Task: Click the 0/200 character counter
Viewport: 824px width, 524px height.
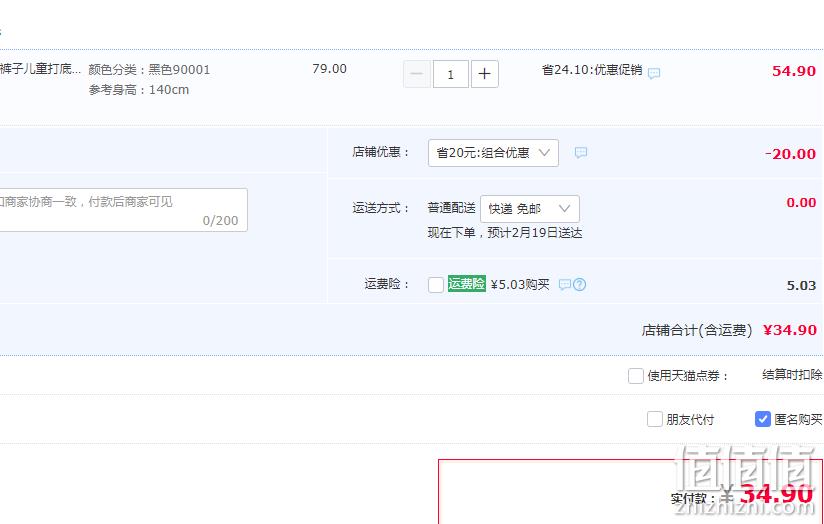Action: click(x=220, y=221)
